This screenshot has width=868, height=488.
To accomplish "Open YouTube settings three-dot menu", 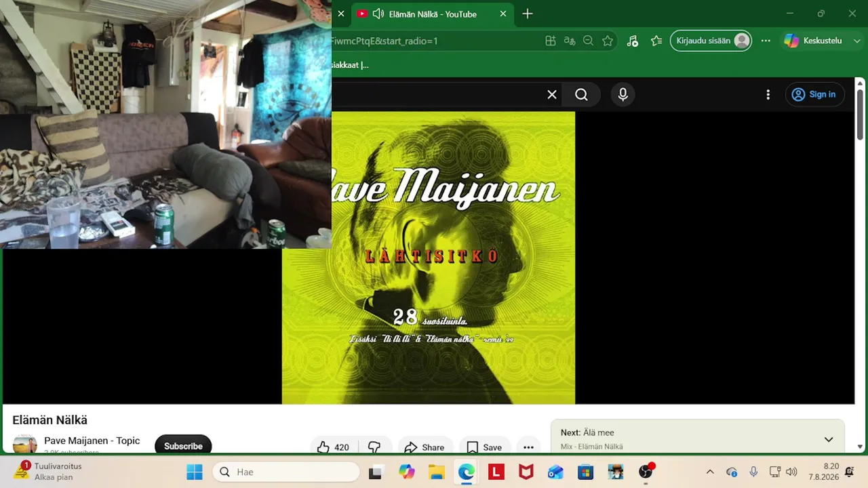I will [768, 95].
